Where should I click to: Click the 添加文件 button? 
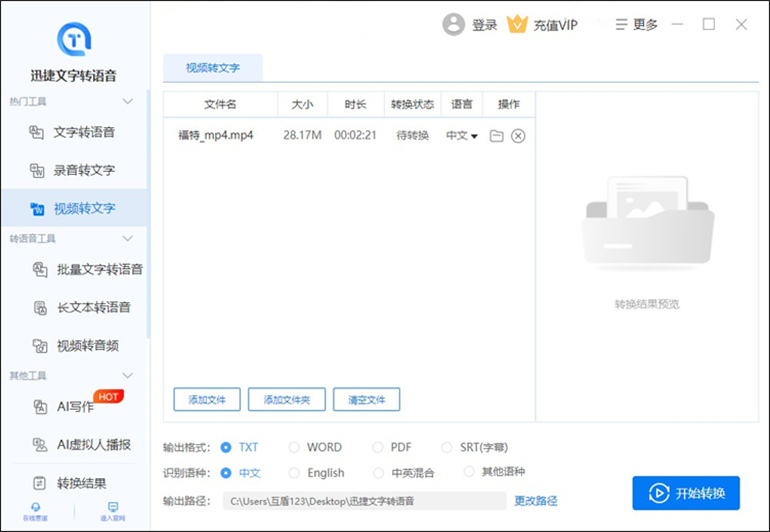[207, 399]
